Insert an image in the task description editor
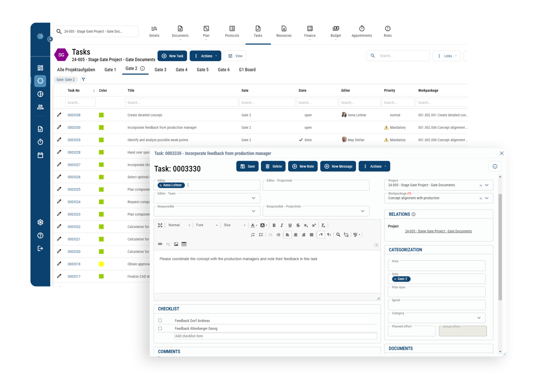533x392 pixels. (176, 244)
